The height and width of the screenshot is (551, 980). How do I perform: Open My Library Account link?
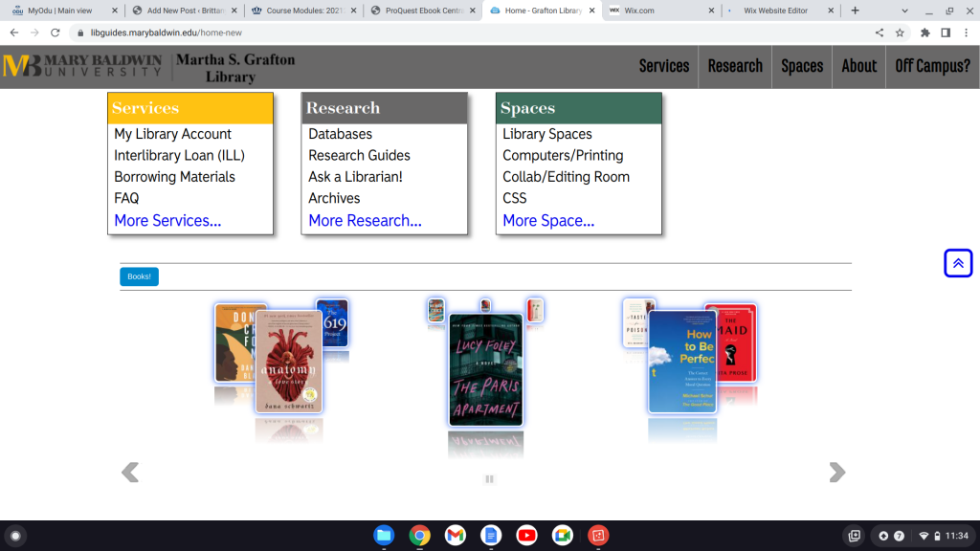pos(172,134)
